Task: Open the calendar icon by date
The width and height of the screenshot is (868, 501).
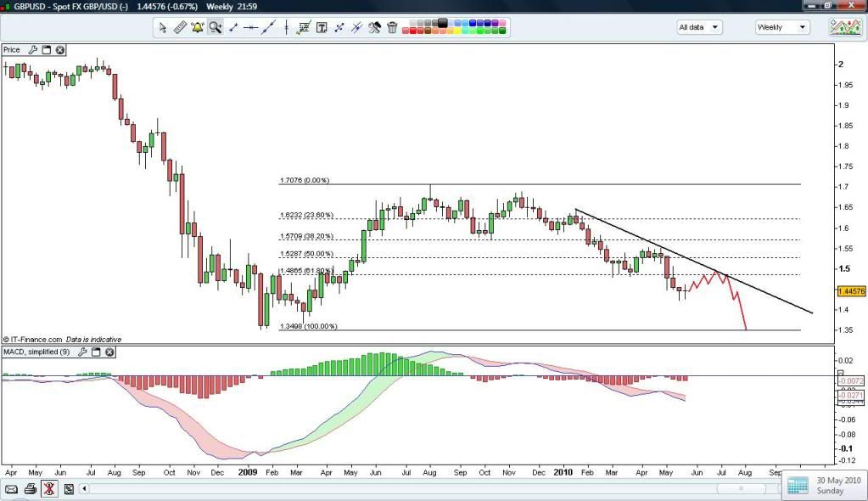Action: (798, 486)
